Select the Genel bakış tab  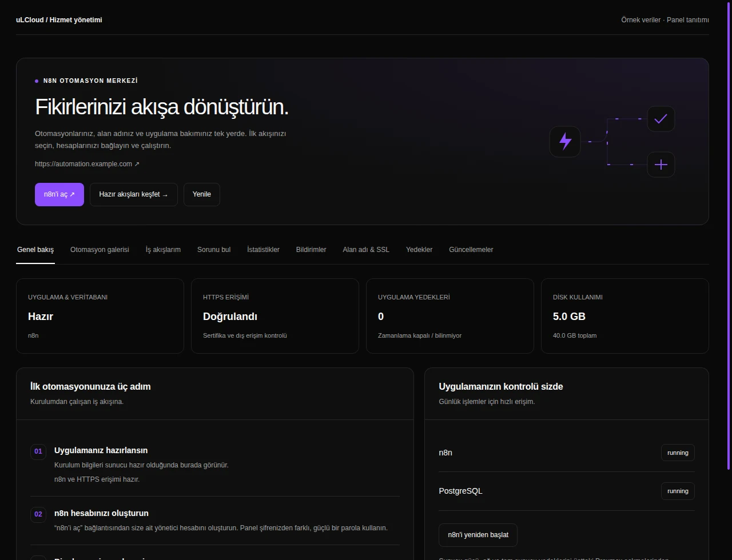(x=35, y=250)
